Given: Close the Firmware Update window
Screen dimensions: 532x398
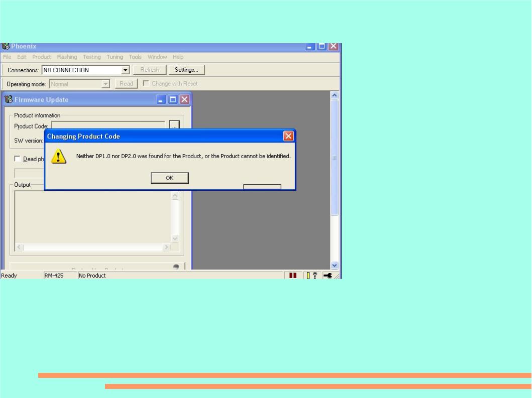Looking at the screenshot, I should (184, 99).
